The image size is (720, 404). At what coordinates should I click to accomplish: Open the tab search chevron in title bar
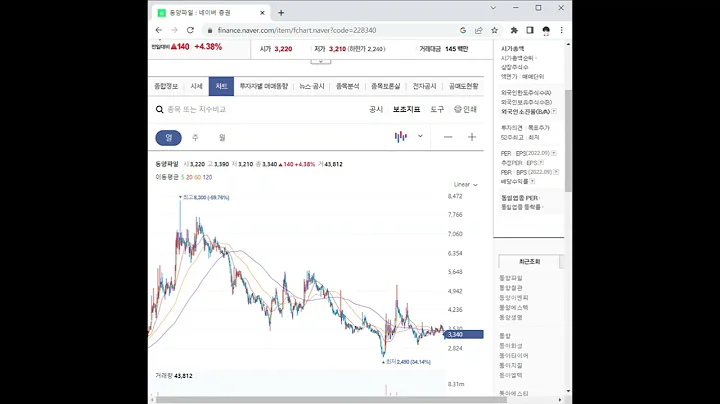(x=493, y=8)
